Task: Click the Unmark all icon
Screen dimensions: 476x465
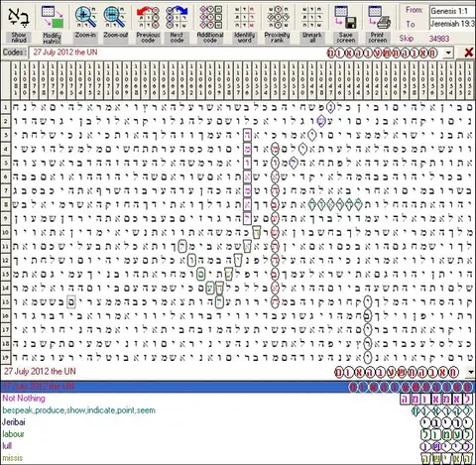Action: pos(311,17)
